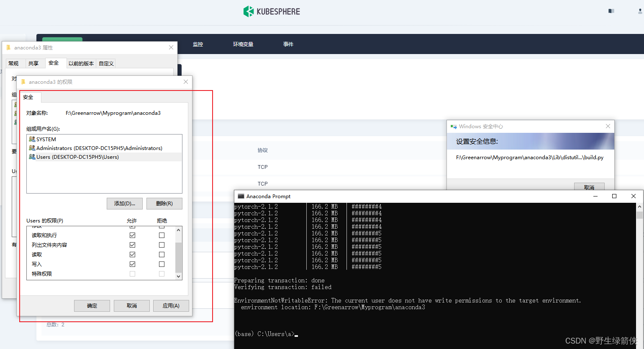Open the documentation book icon at top right
Image resolution: width=644 pixels, height=349 pixels.
[x=611, y=11]
